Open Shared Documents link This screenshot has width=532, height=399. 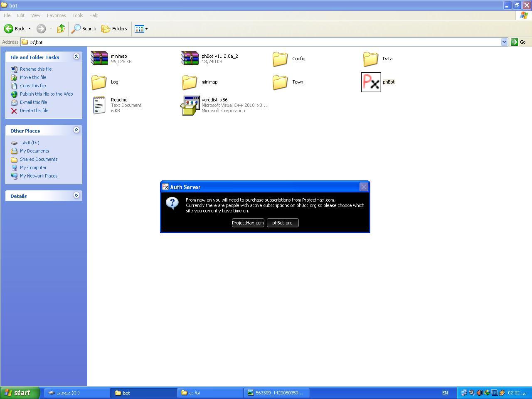point(39,159)
